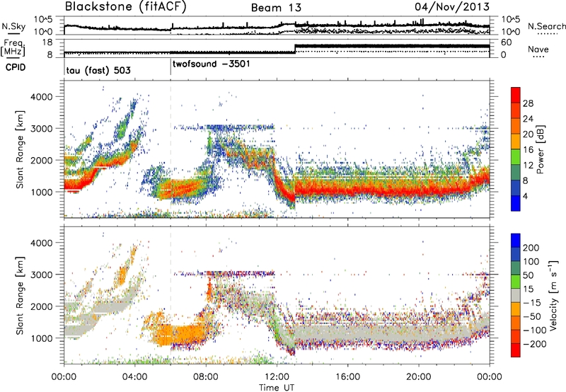Click power colorbar tick value 16
This screenshot has width=566, height=392.
[x=528, y=150]
